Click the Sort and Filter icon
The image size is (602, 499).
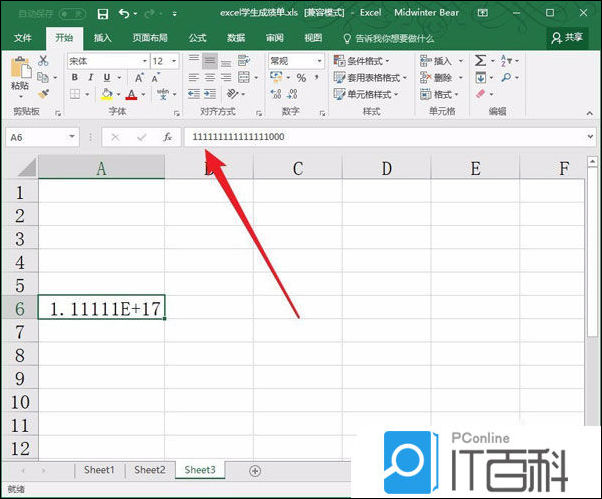[506, 60]
